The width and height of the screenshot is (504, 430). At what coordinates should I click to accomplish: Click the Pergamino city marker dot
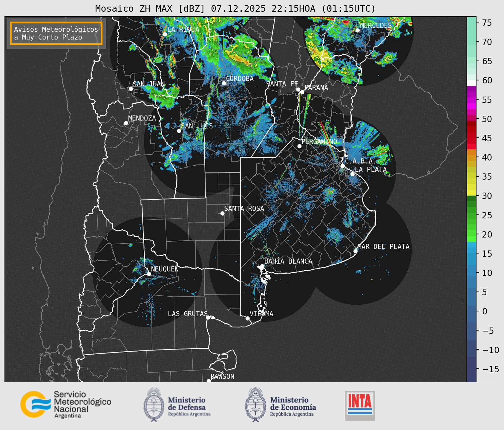pyautogui.click(x=299, y=146)
